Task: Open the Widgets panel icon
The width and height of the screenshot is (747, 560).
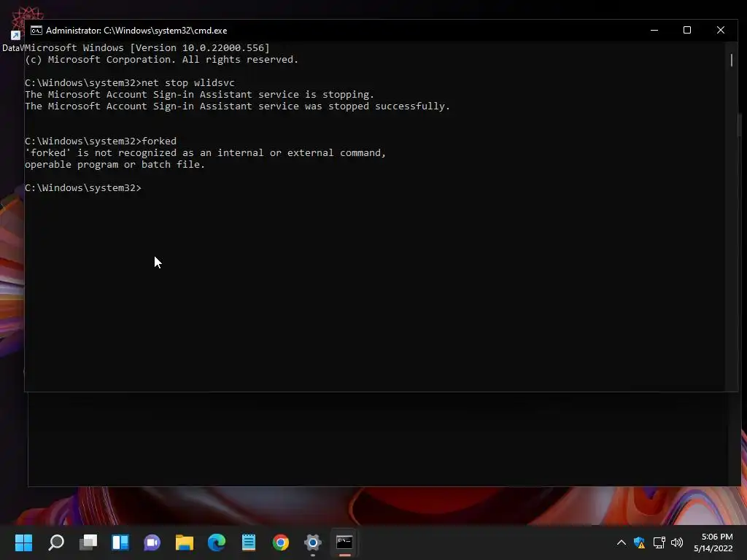Action: coord(120,542)
